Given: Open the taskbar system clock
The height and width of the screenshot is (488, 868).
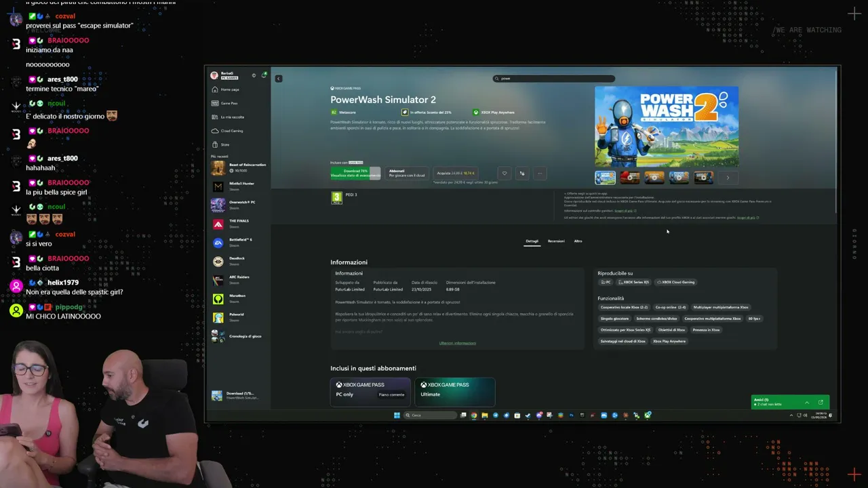Looking at the screenshot, I should point(821,415).
